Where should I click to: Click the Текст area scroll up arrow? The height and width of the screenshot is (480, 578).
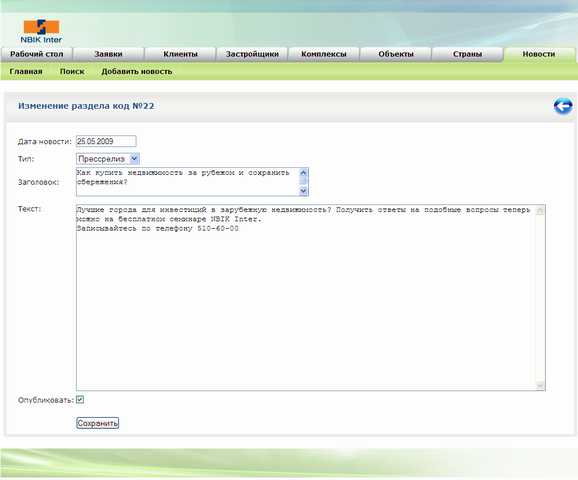tap(540, 211)
